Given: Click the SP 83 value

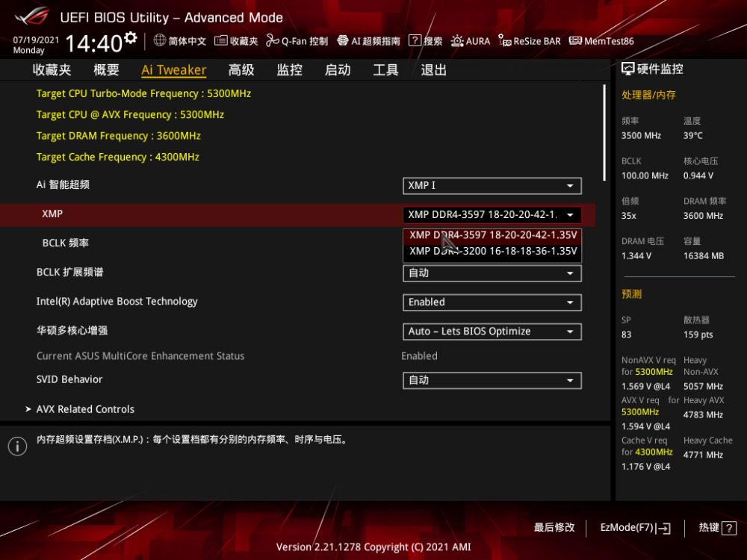Looking at the screenshot, I should point(627,335).
